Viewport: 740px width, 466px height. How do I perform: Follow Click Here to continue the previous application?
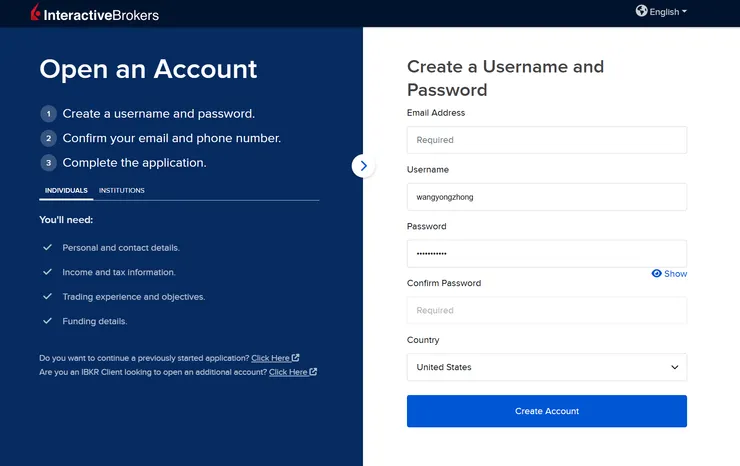270,358
